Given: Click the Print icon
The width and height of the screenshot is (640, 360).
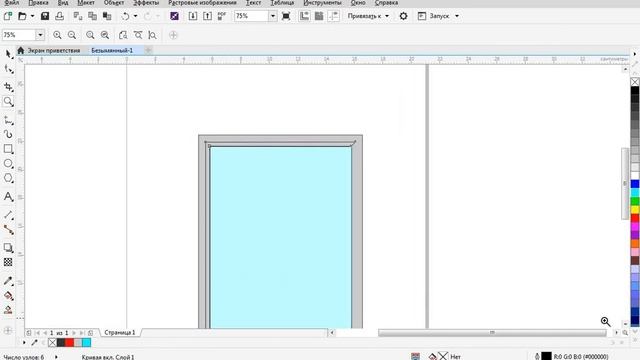Looking at the screenshot, I should [x=60, y=16].
